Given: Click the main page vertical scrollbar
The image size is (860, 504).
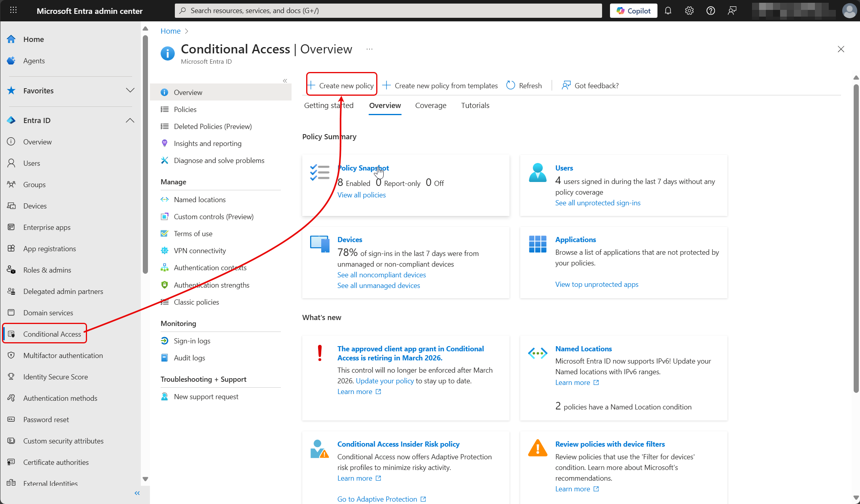Looking at the screenshot, I should point(856,237).
